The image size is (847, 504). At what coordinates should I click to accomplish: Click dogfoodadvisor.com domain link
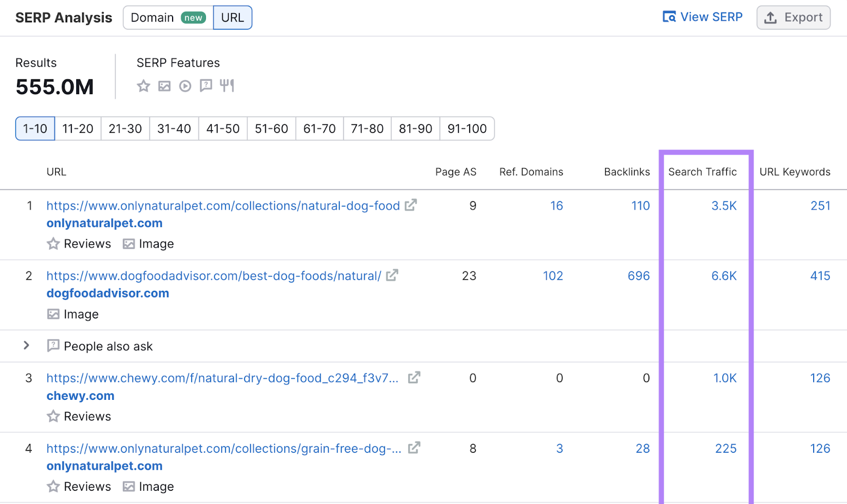coord(108,294)
